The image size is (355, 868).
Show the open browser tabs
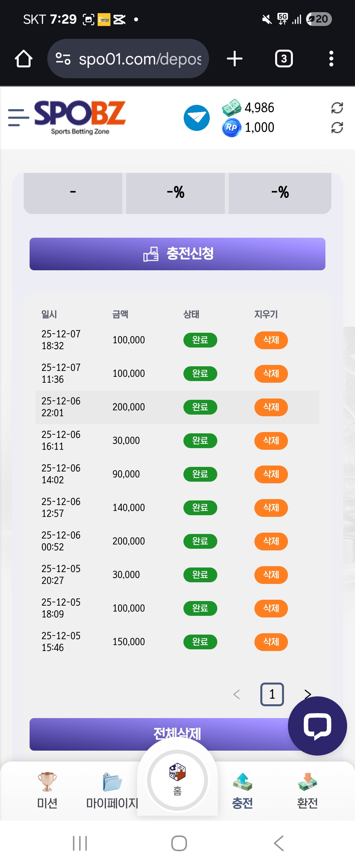(x=284, y=59)
